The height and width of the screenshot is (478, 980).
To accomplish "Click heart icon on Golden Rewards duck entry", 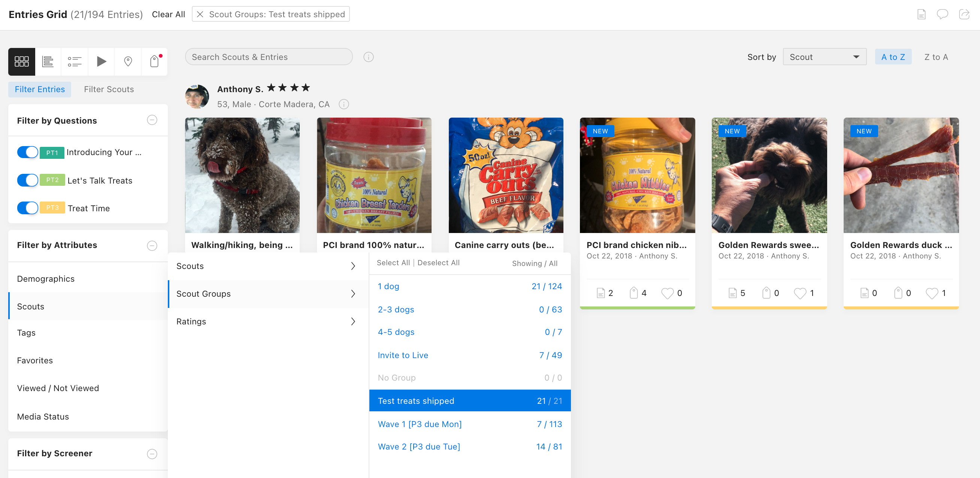I will (932, 293).
